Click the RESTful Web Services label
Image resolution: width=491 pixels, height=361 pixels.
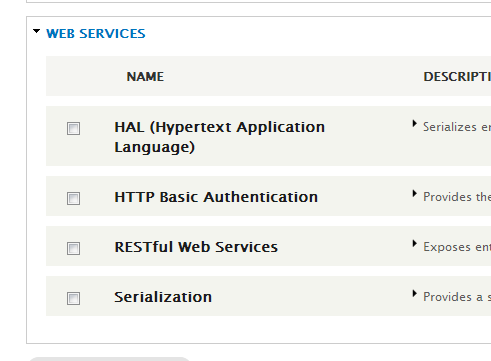(196, 247)
